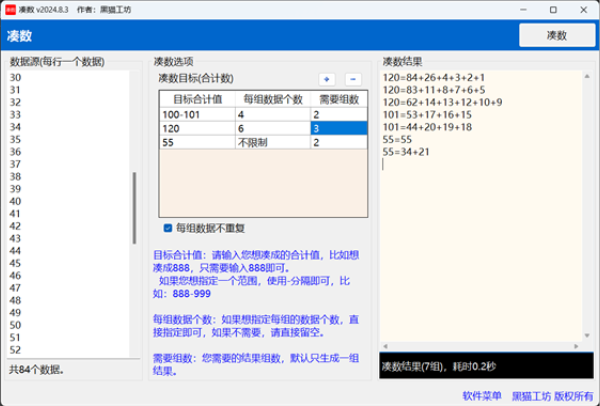
Task: Select the 100-101 target value cell
Action: click(x=197, y=115)
